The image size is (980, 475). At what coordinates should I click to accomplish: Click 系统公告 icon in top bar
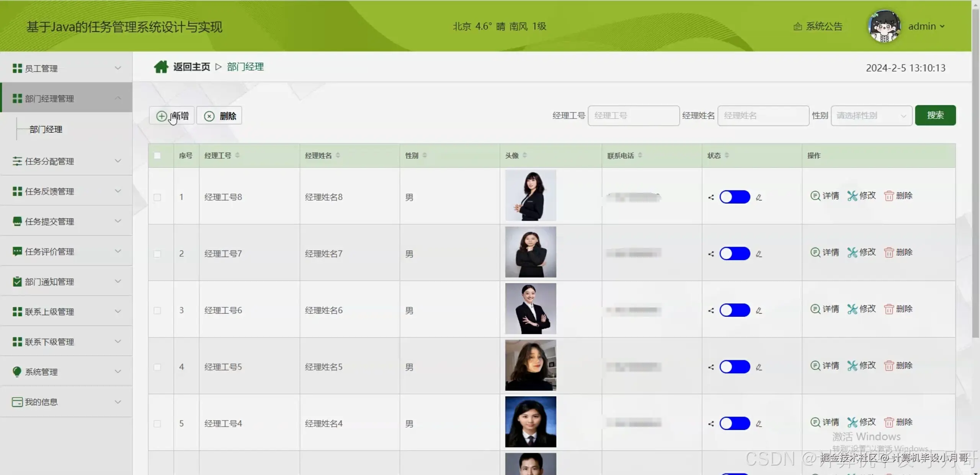[797, 26]
